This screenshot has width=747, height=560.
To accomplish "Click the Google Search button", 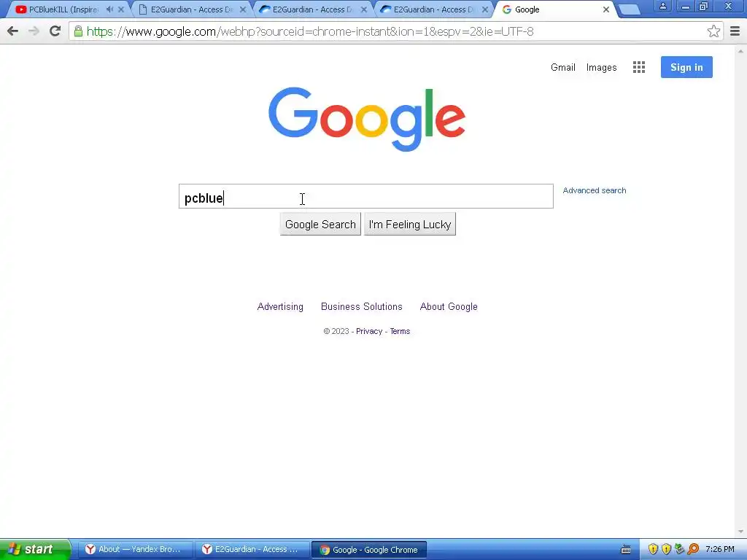I will (320, 225).
